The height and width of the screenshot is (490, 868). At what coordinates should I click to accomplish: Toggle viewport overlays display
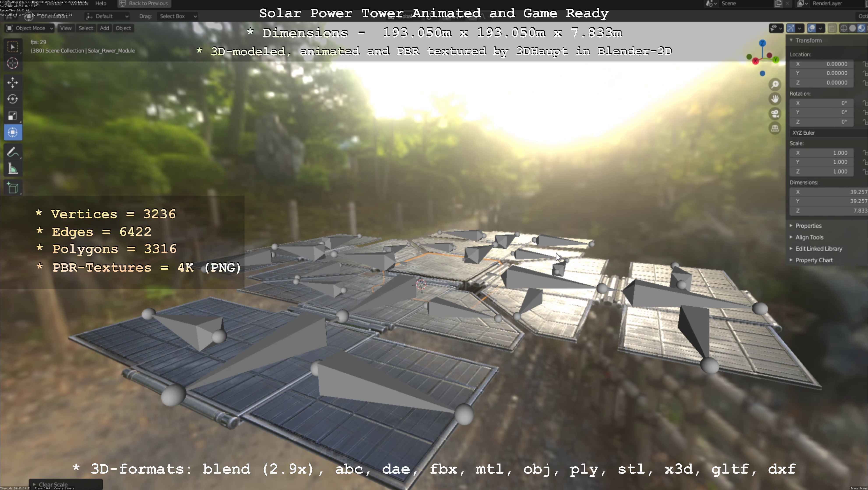(x=811, y=28)
